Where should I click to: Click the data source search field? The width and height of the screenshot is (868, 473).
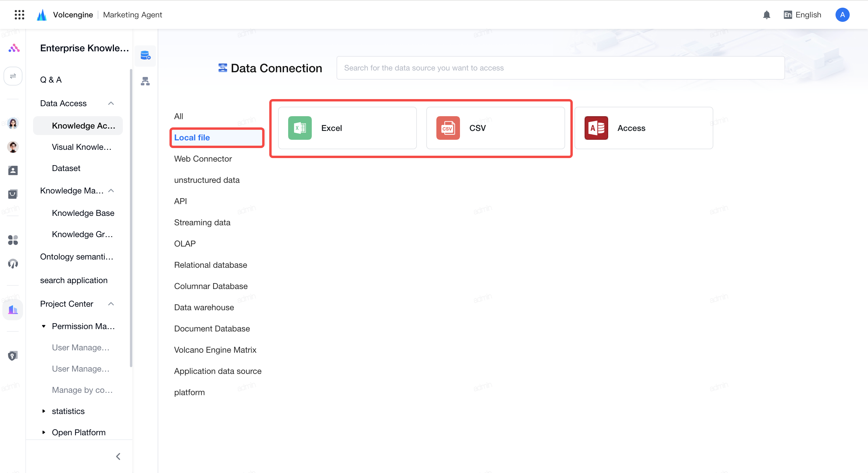(x=560, y=68)
